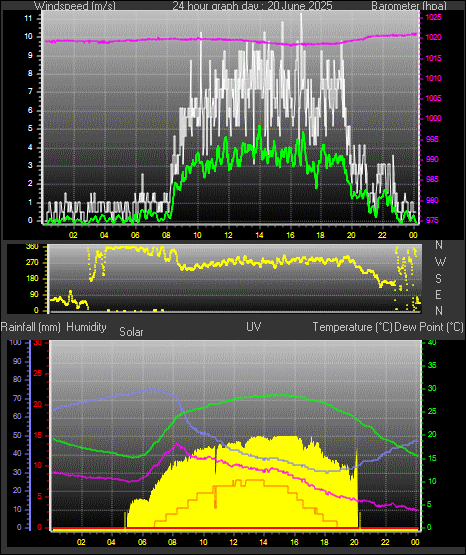Screen dimensions: 466x555
Task: Click the Barometer (hpa) axis title
Action: coord(409,6)
